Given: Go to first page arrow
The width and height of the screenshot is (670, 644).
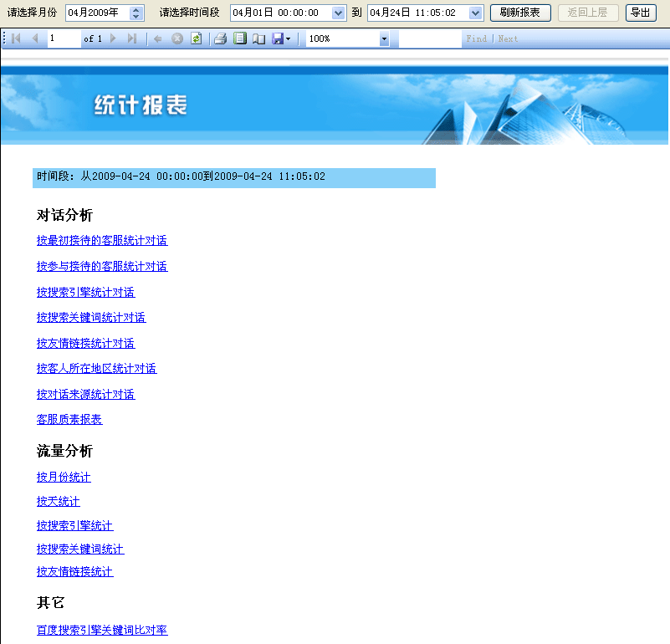Looking at the screenshot, I should coord(16,39).
